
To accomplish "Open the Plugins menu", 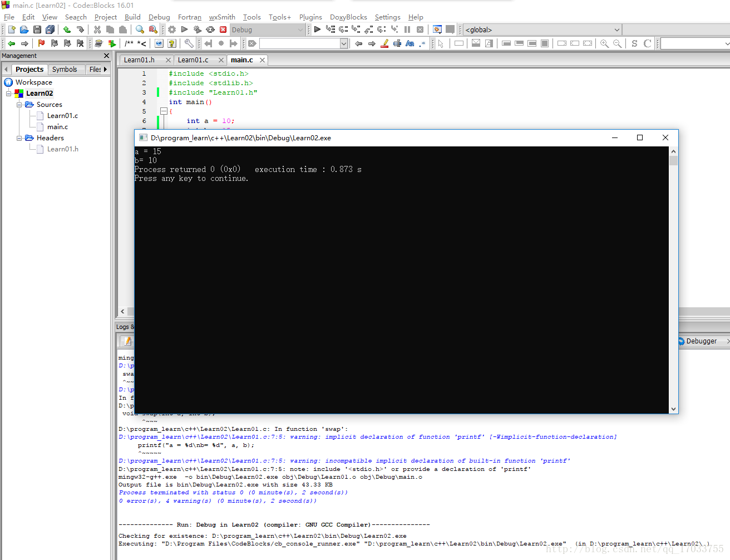I will coord(310,17).
